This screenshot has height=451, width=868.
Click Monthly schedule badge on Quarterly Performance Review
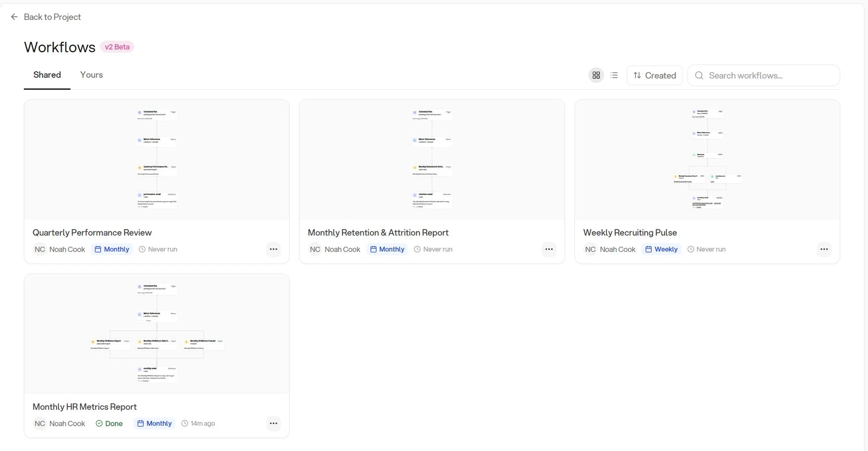tap(112, 249)
